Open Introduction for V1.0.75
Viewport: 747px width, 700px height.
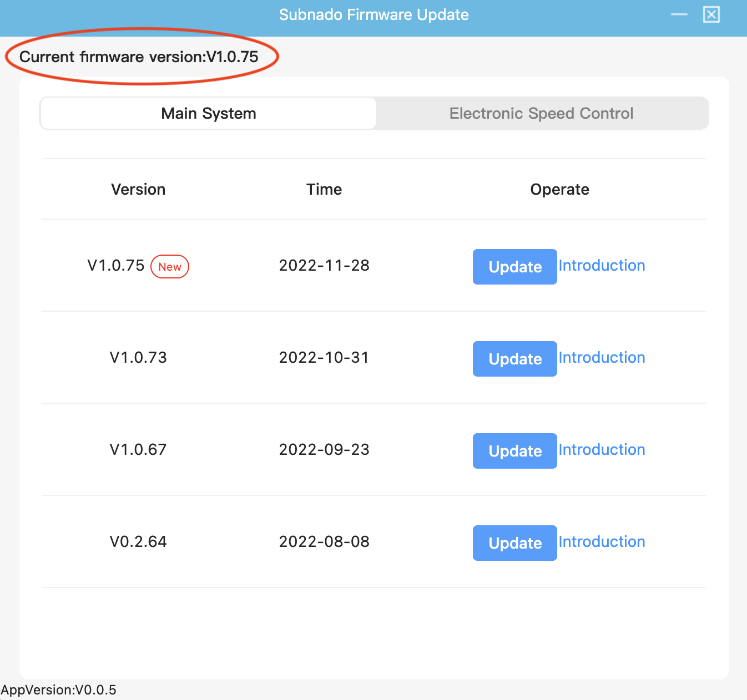coord(602,266)
